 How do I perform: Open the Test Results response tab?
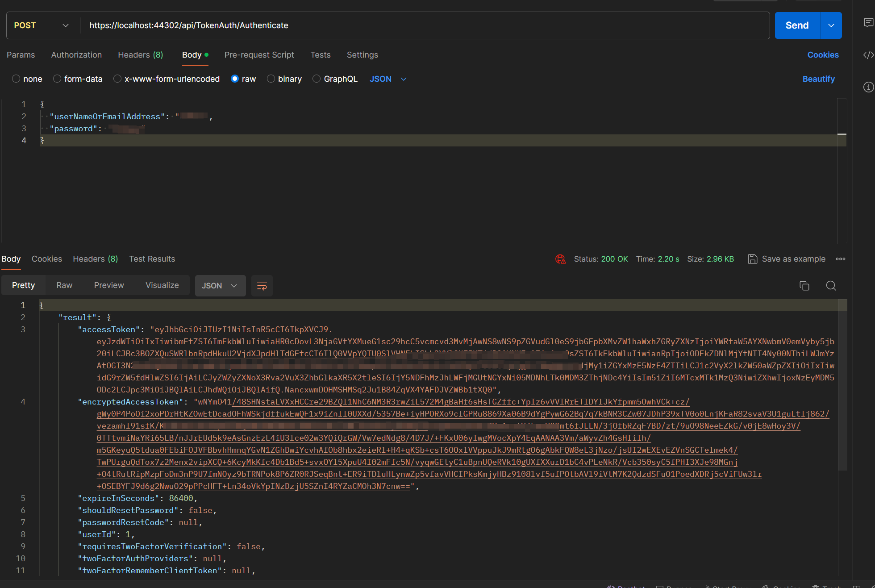point(152,259)
